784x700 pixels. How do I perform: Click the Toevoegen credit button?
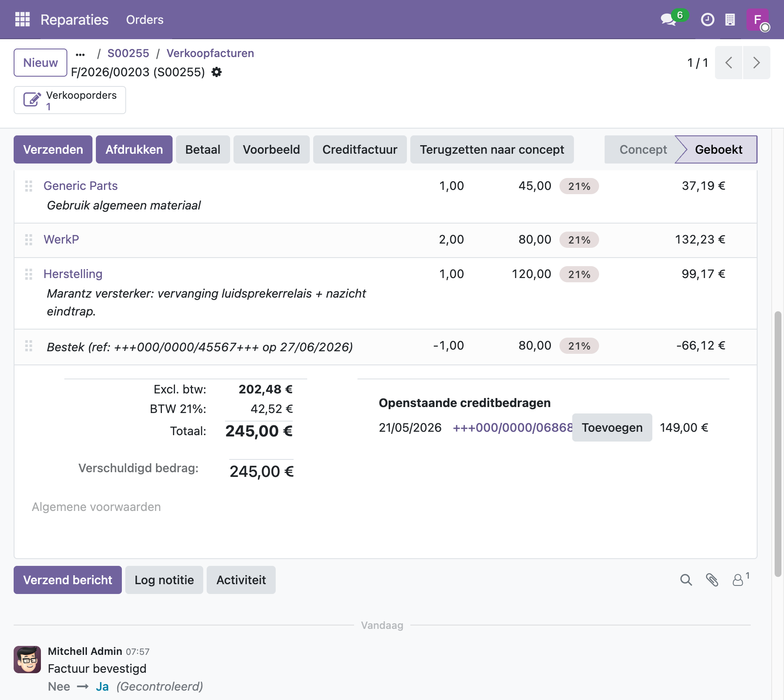tap(612, 427)
